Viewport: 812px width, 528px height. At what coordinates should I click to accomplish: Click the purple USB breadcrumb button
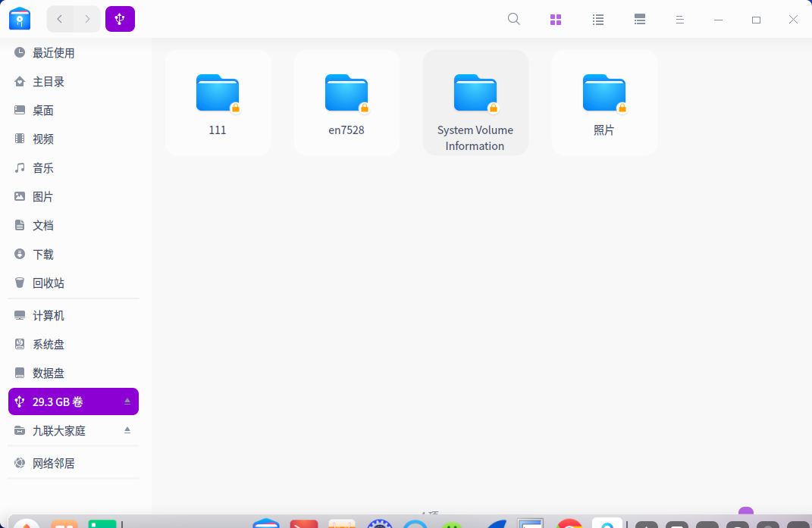coord(120,19)
